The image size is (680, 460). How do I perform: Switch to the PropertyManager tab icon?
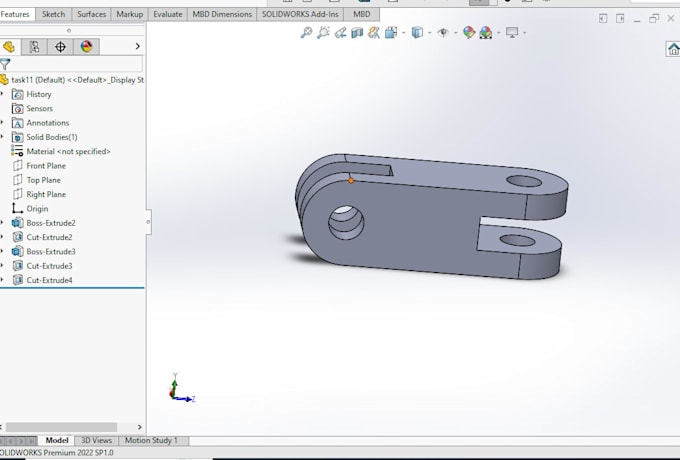tap(34, 46)
